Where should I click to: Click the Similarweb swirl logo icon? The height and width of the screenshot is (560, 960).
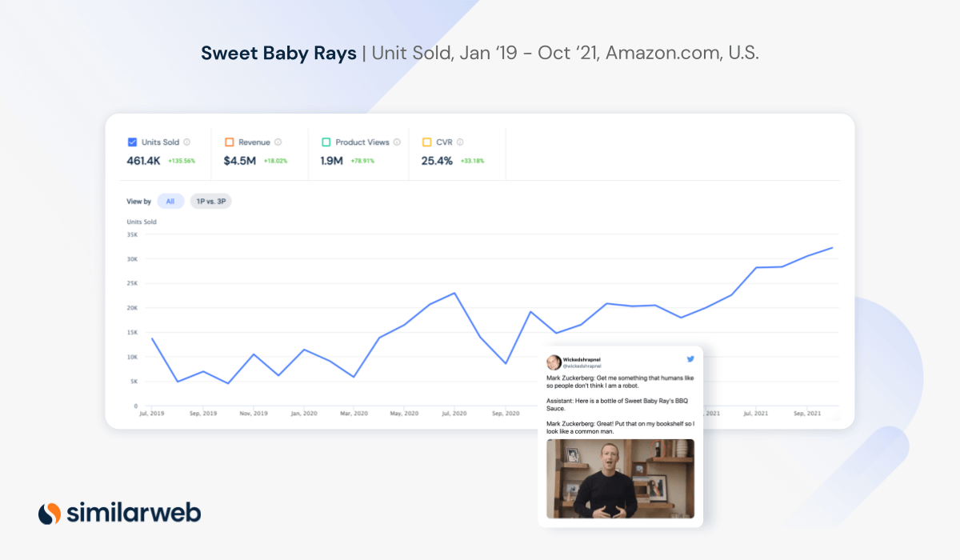[x=50, y=513]
